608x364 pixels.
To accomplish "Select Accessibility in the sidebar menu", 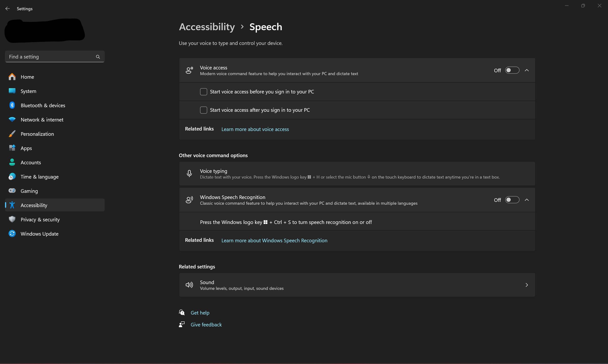I will coord(34,204).
